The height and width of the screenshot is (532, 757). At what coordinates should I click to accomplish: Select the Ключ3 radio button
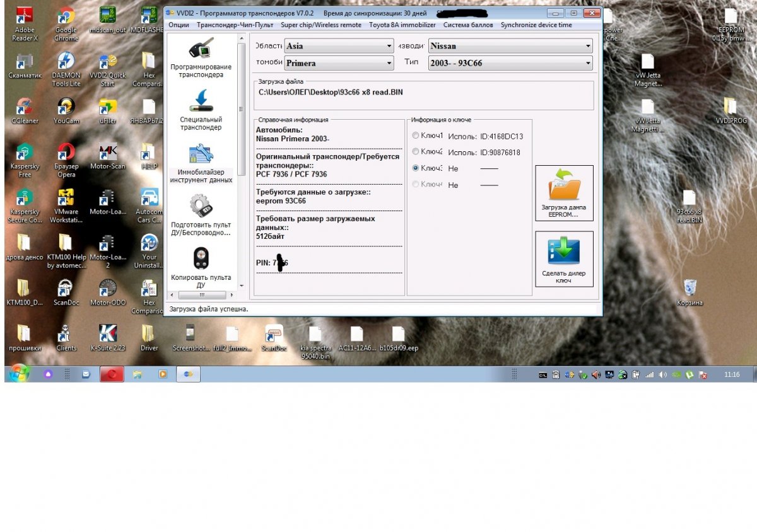[415, 168]
